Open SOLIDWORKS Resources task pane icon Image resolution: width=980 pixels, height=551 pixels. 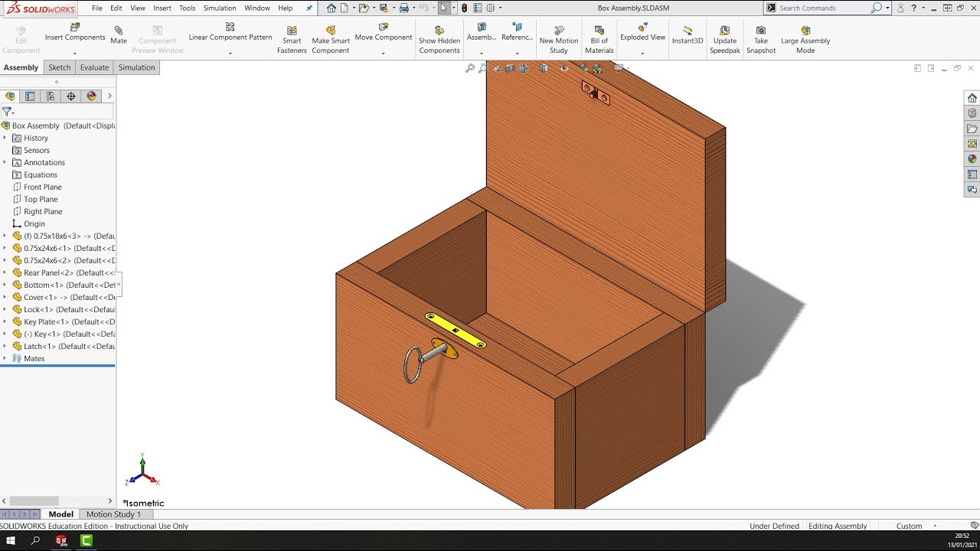972,98
